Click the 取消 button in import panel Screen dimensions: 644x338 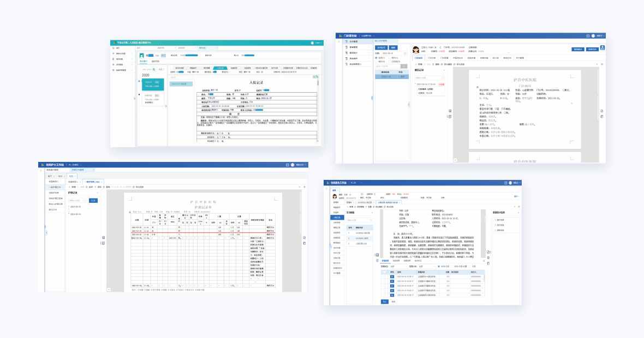pos(393,301)
